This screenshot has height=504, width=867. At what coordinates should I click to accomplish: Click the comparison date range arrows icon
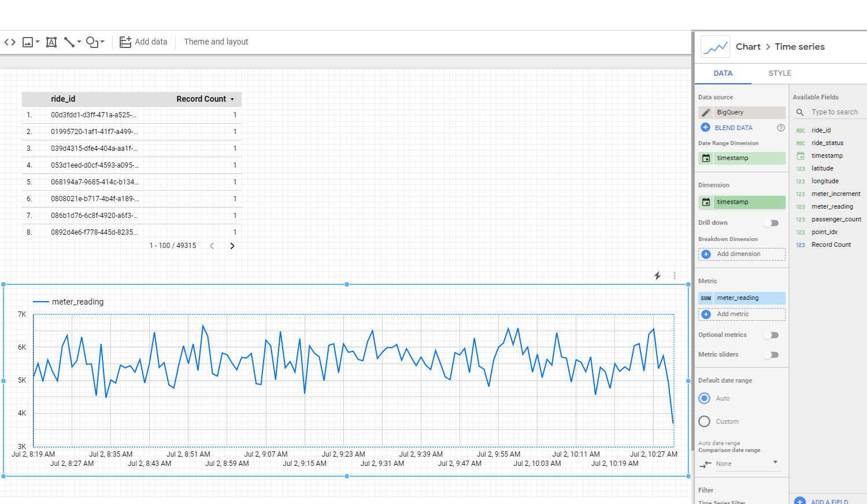705,464
